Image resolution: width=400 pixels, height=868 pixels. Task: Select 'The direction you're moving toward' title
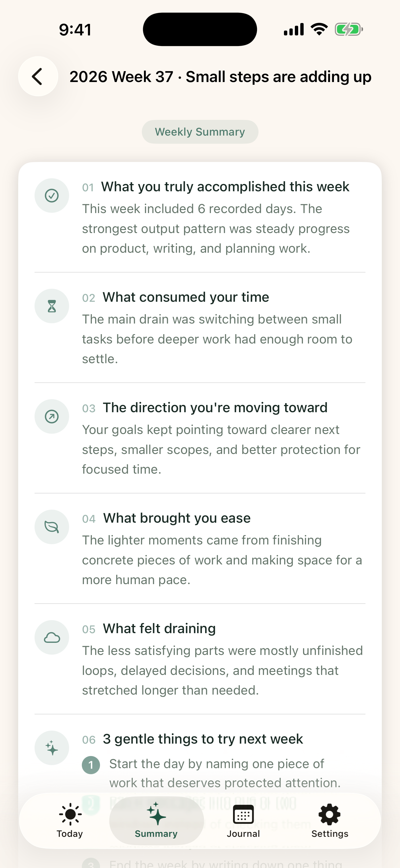(215, 408)
